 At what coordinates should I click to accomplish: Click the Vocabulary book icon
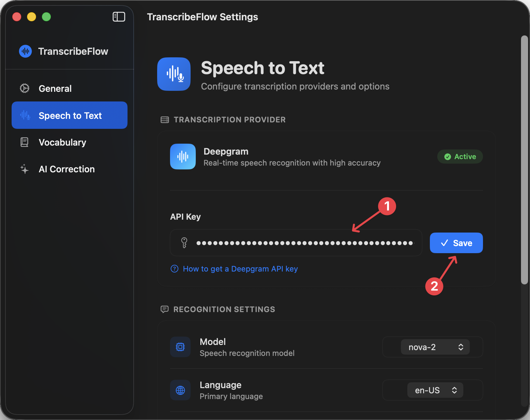coord(24,142)
